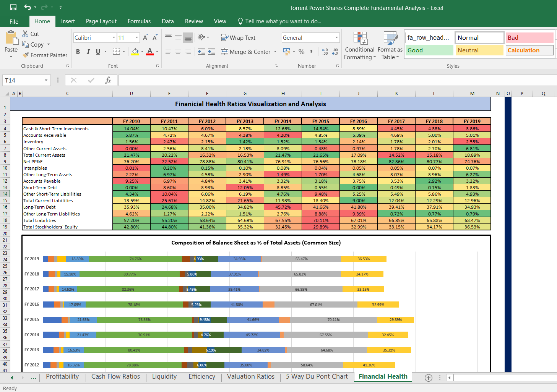Undo the last action
This screenshot has height=392, width=557.
pos(28,7)
